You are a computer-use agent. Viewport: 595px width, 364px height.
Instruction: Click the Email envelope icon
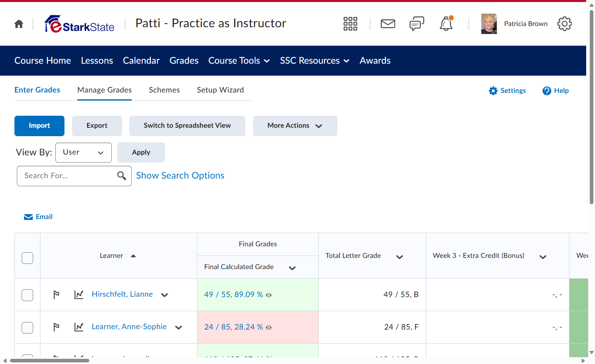tap(28, 217)
